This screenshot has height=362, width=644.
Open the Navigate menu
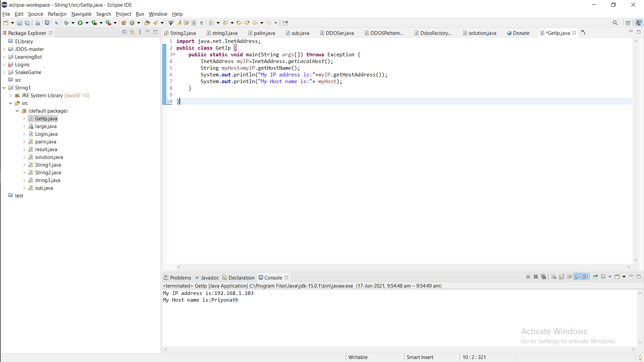point(81,14)
